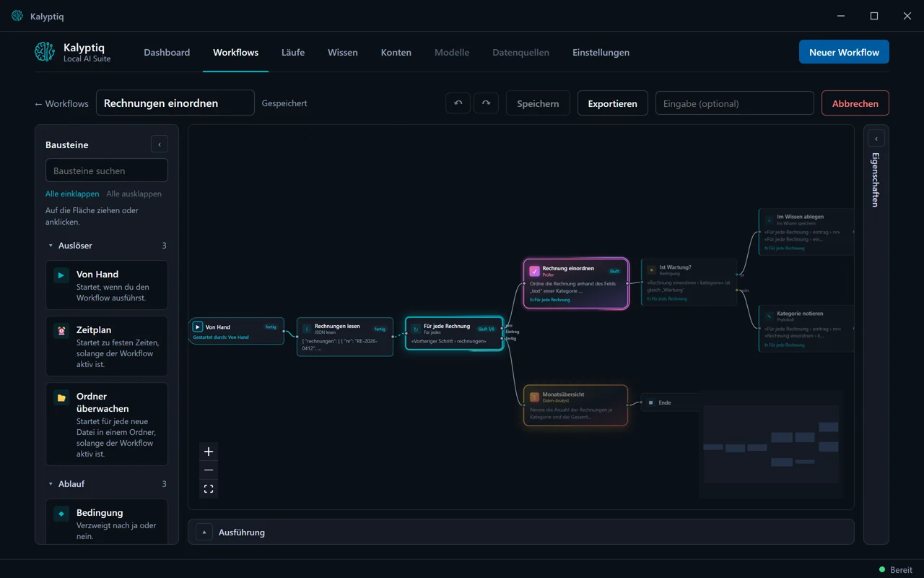
Task: Click the Kalyptiq brain logo icon
Action: pos(45,52)
